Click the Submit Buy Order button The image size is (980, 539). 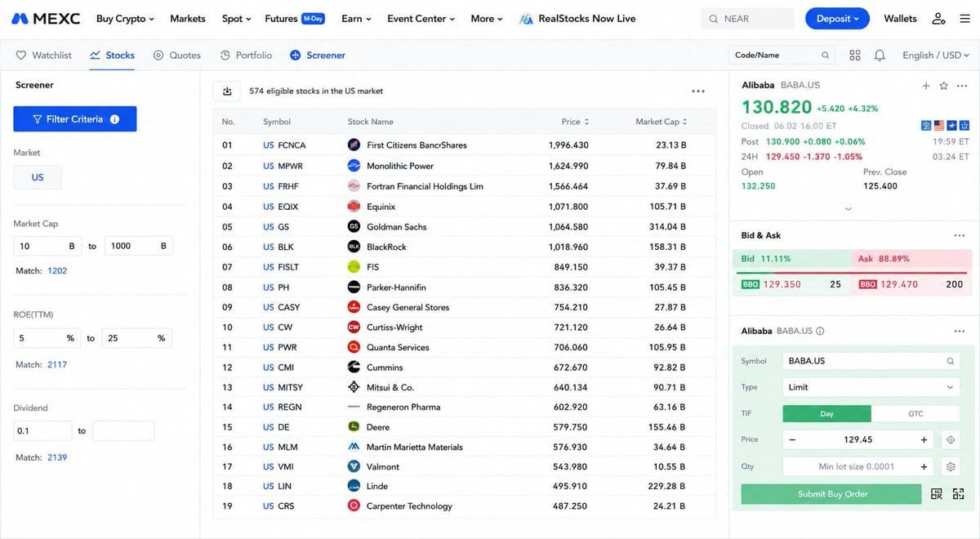tap(832, 494)
